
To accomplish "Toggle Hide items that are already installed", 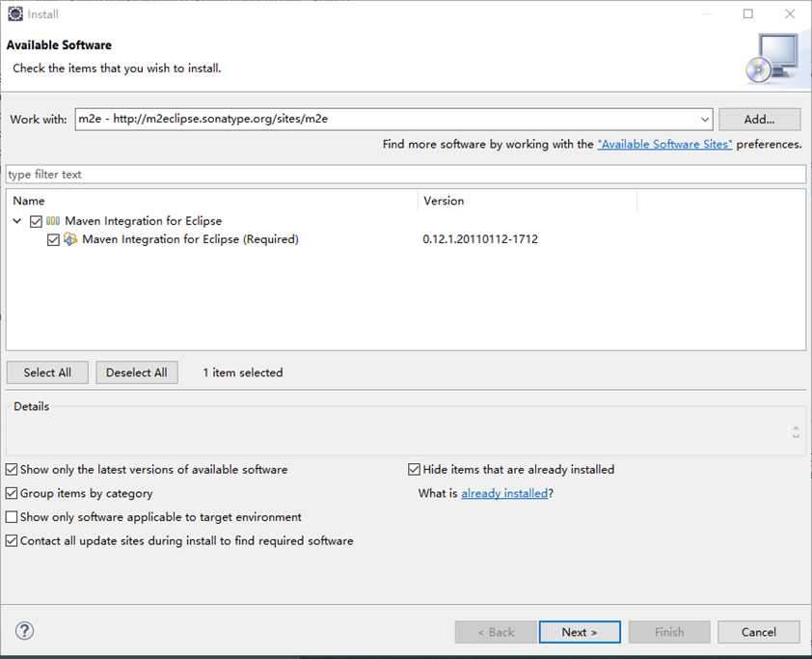I will pos(414,469).
